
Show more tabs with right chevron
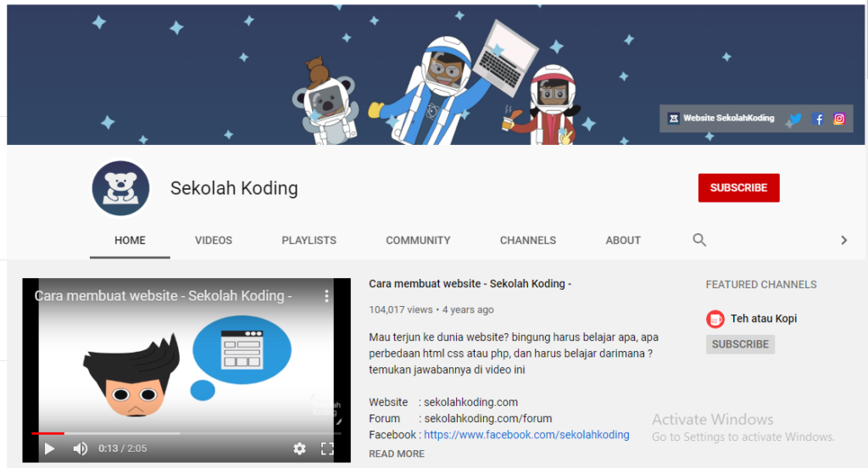click(x=843, y=240)
